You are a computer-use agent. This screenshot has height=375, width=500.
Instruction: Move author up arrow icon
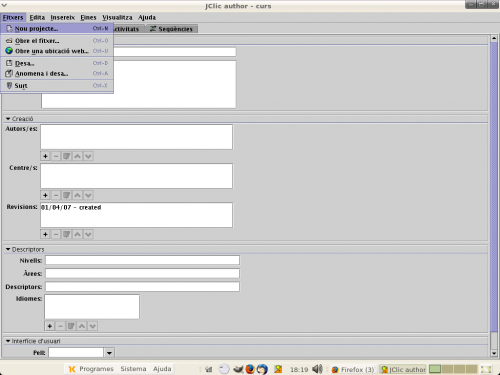(x=77, y=156)
